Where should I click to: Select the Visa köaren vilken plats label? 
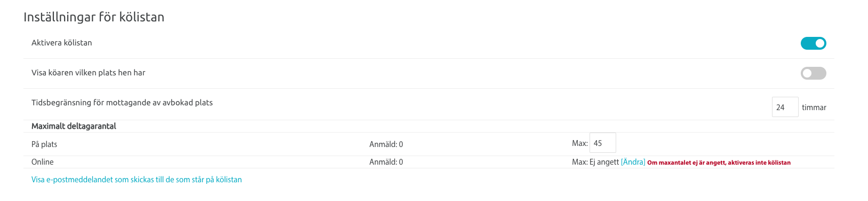[89, 73]
